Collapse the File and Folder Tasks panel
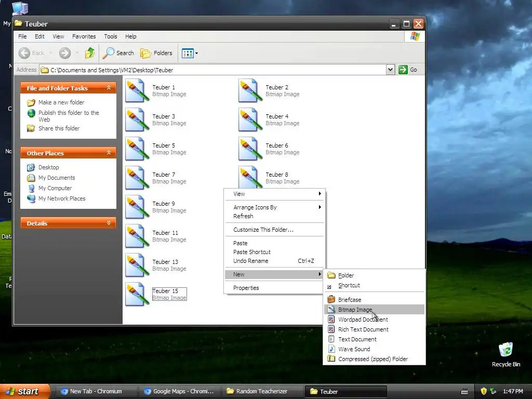Screen dimensions: 532x399 point(109,88)
